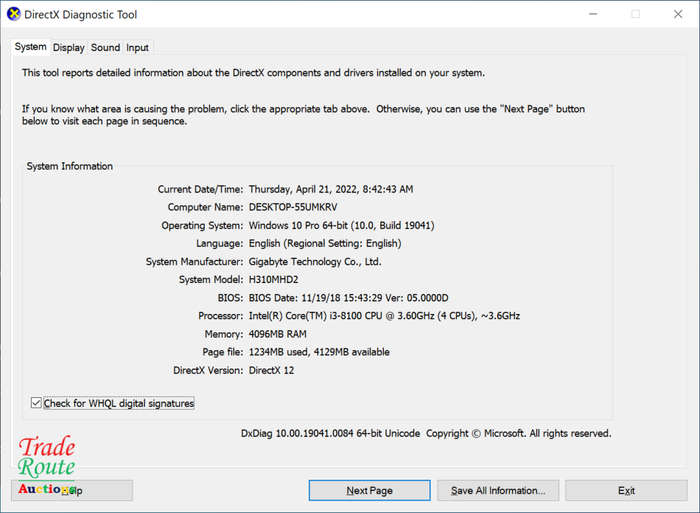Screen dimensions: 700x513
Task: Click the computer name DESKTOP-55UMKRV
Action: (293, 207)
